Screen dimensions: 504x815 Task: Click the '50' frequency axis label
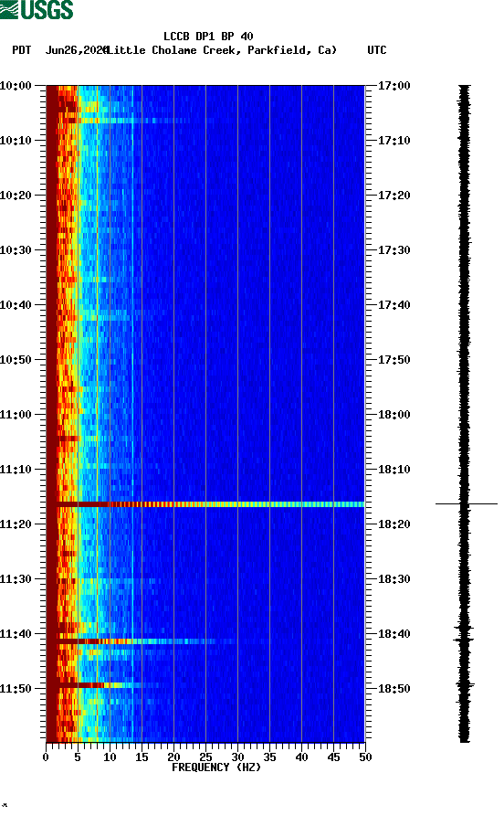pyautogui.click(x=365, y=757)
